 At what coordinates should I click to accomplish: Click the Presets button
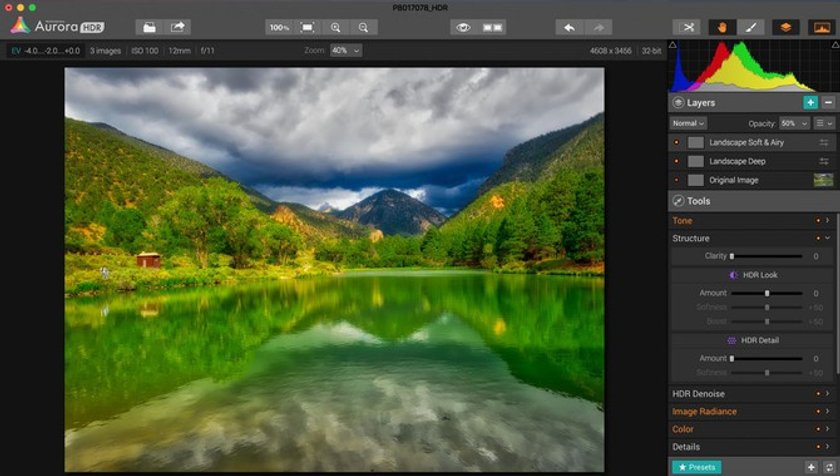tap(696, 467)
